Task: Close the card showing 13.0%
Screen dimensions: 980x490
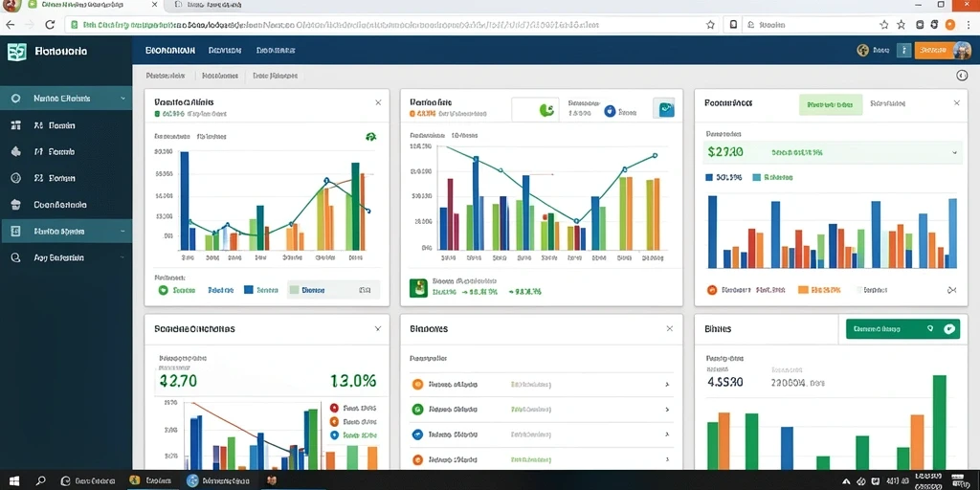Action: (x=377, y=328)
